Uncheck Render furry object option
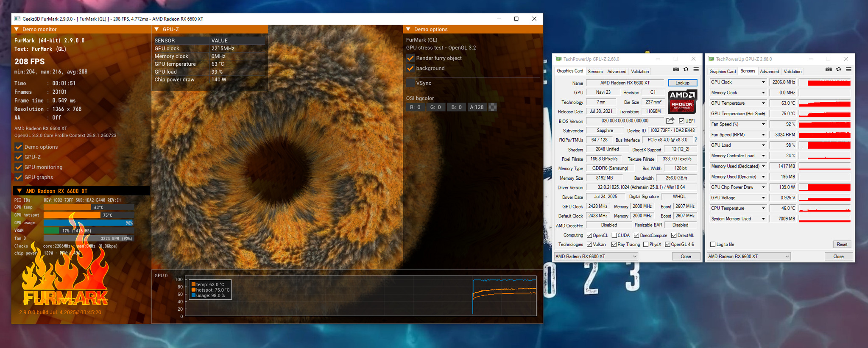Screen dimensions: 868x348 point(410,58)
